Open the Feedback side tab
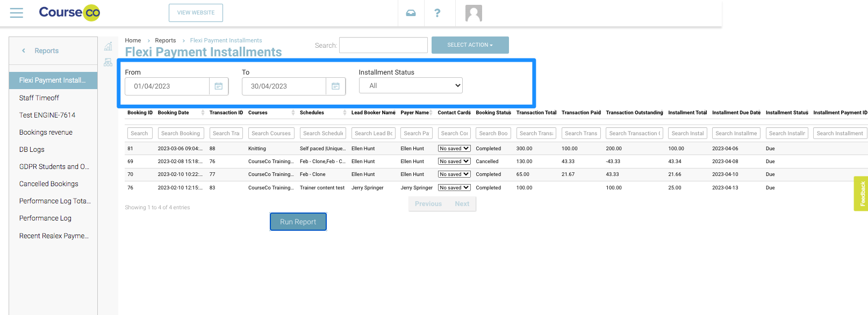This screenshot has width=868, height=315. pos(862,194)
